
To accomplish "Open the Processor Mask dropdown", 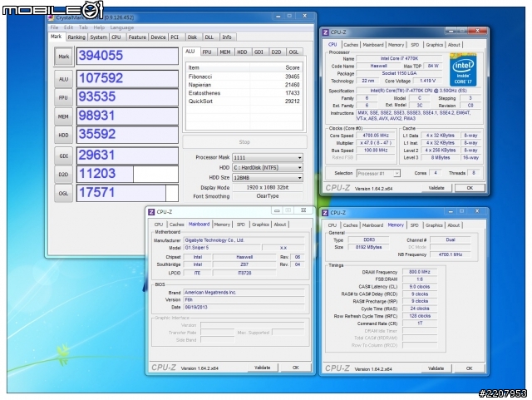I will (x=268, y=157).
